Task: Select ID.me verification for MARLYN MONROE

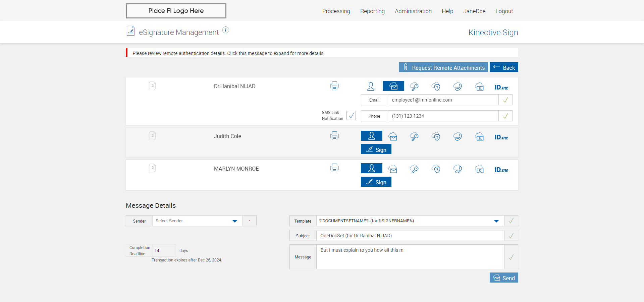Action: [x=501, y=170]
